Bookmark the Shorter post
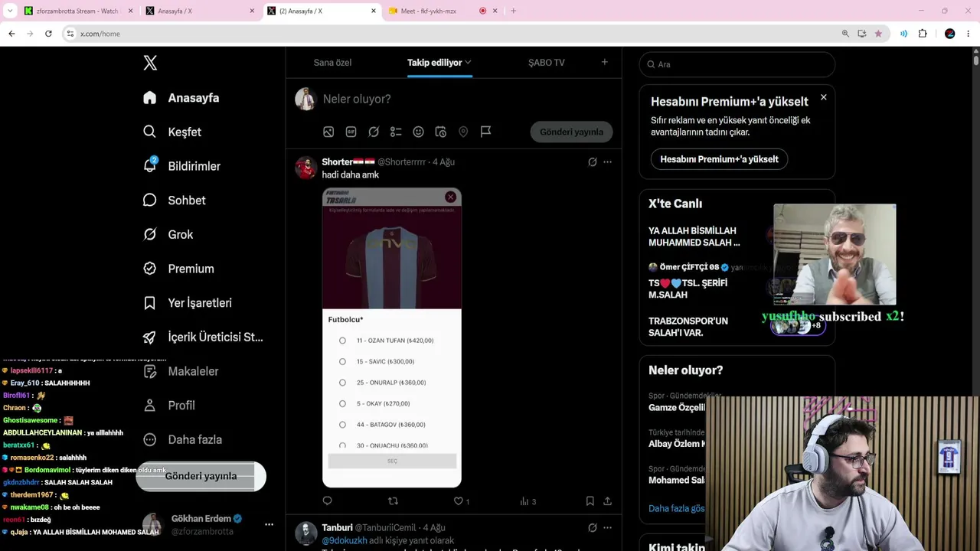 point(590,501)
